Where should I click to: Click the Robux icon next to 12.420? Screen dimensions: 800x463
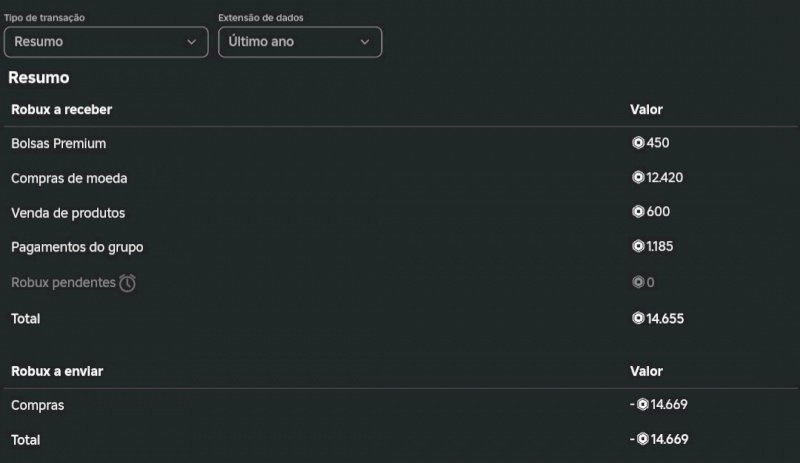click(638, 178)
